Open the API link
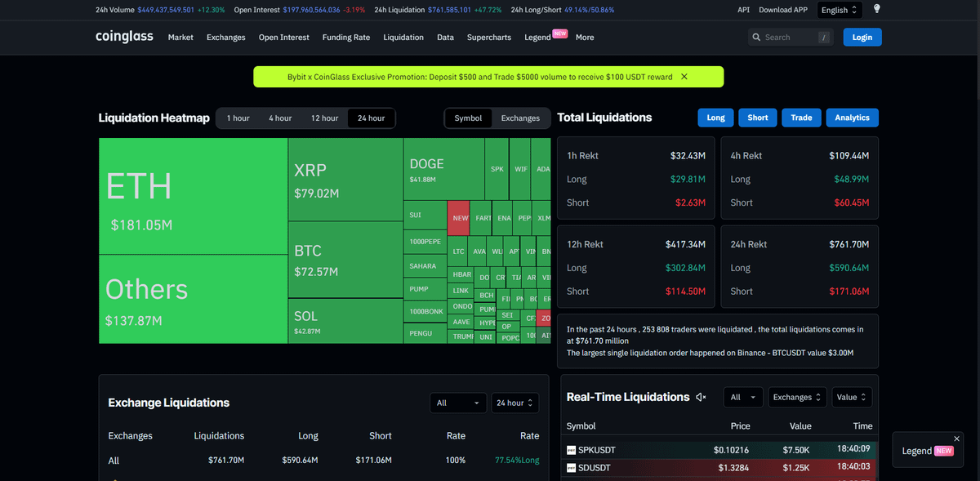980x481 pixels. pos(743,10)
